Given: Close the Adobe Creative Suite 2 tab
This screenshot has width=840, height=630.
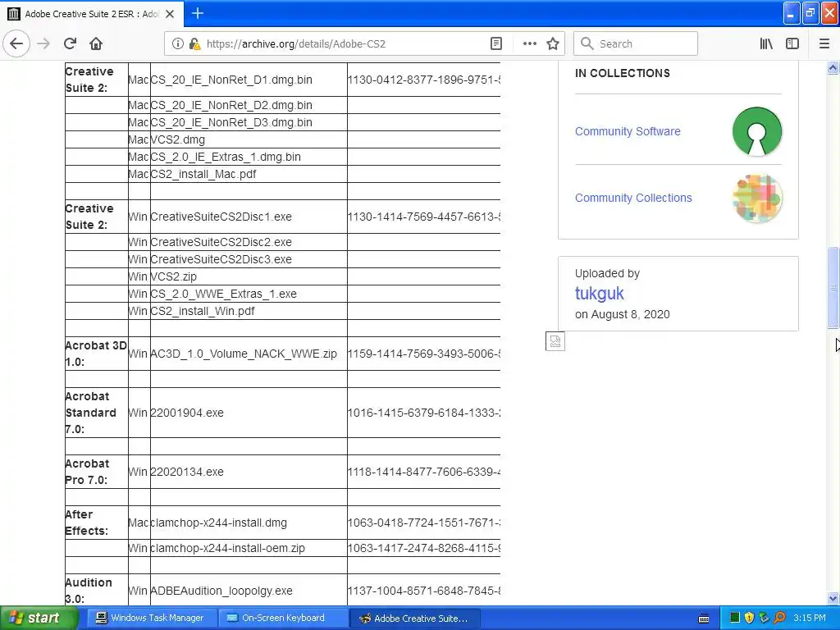Looking at the screenshot, I should (x=170, y=14).
